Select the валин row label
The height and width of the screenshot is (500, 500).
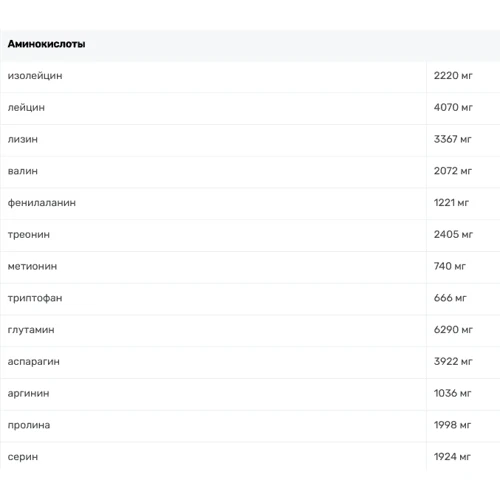point(23,171)
